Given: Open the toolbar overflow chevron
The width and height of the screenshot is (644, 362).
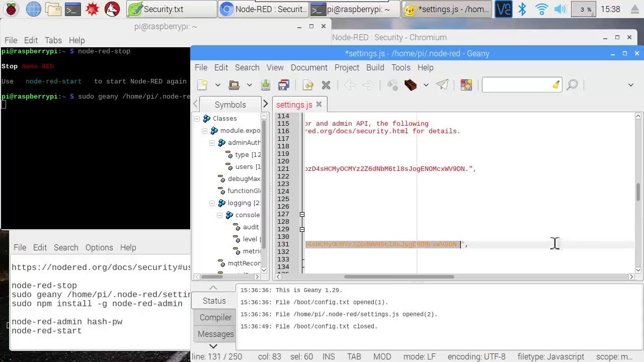Looking at the screenshot, I should (631, 85).
